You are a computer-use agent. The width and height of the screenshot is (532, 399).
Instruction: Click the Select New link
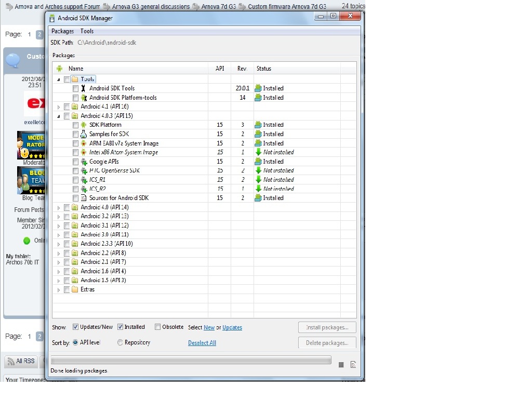pos(209,327)
